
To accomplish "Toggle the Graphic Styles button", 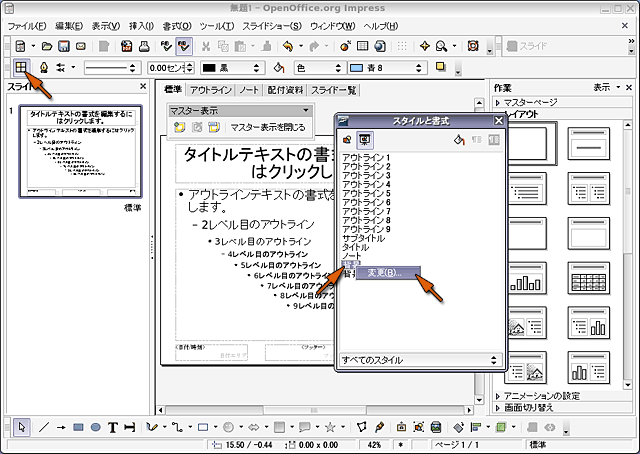I will 346,140.
